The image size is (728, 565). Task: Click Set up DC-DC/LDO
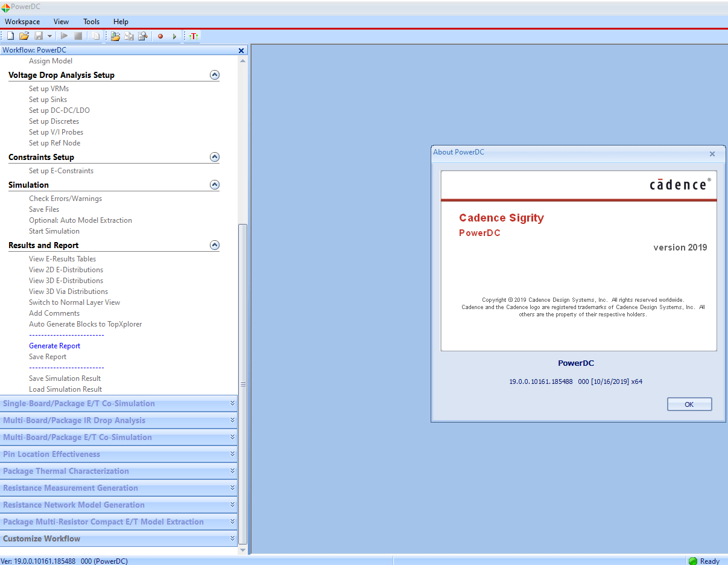(x=59, y=110)
